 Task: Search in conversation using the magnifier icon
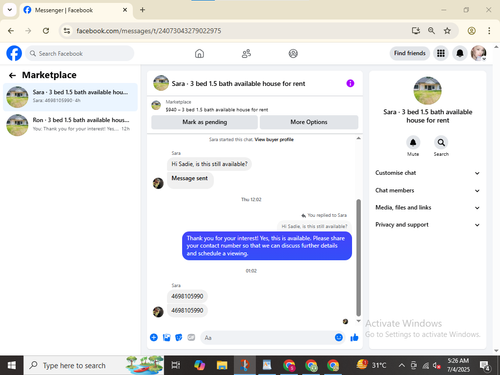pyautogui.click(x=441, y=143)
